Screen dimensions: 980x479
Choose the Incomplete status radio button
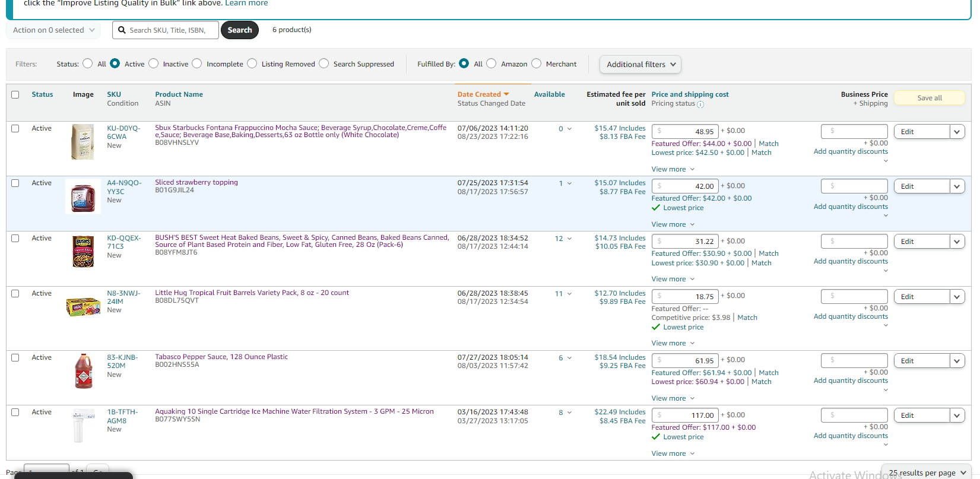click(197, 64)
